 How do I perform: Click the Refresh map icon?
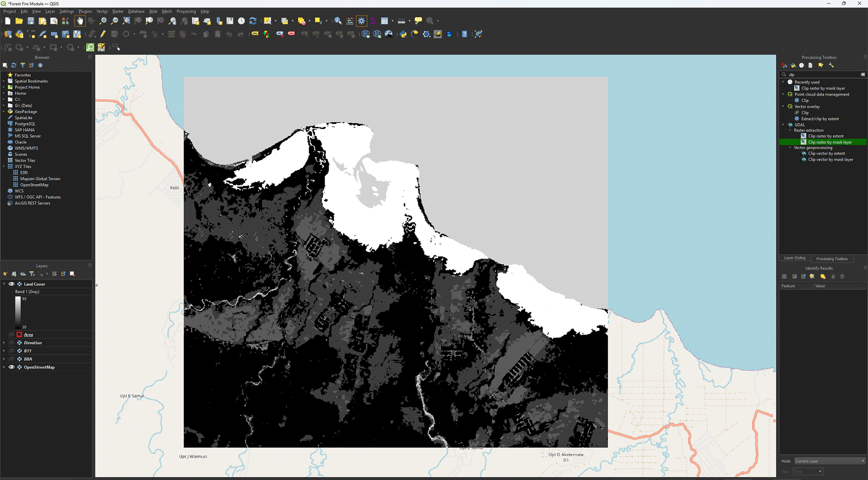pyautogui.click(x=253, y=21)
